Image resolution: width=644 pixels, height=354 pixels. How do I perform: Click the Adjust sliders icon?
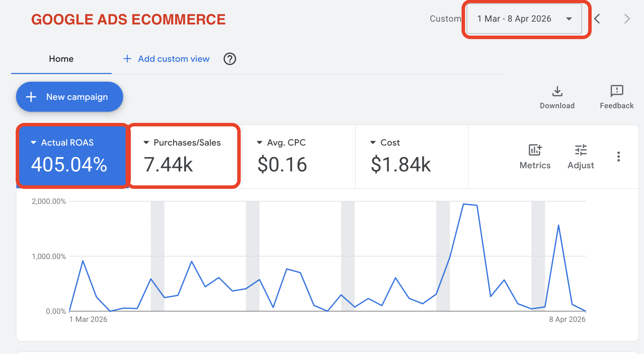coord(581,150)
